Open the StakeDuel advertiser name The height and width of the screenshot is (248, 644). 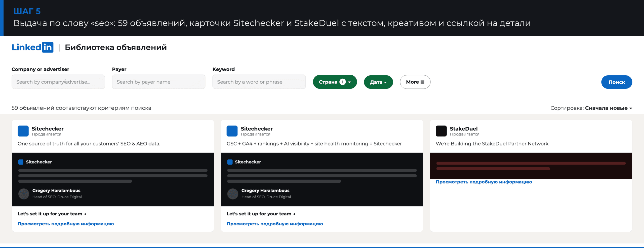pyautogui.click(x=464, y=129)
